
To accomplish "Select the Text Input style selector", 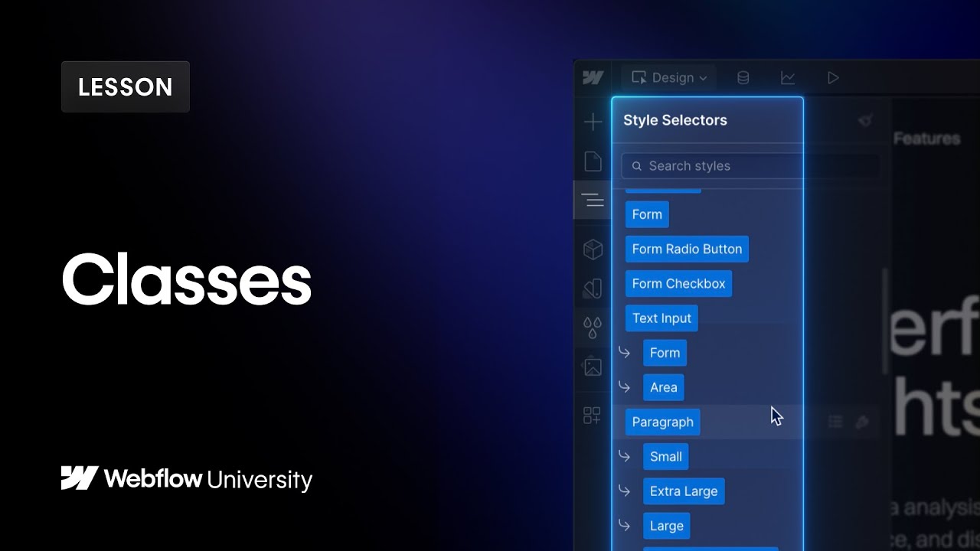I will point(661,318).
